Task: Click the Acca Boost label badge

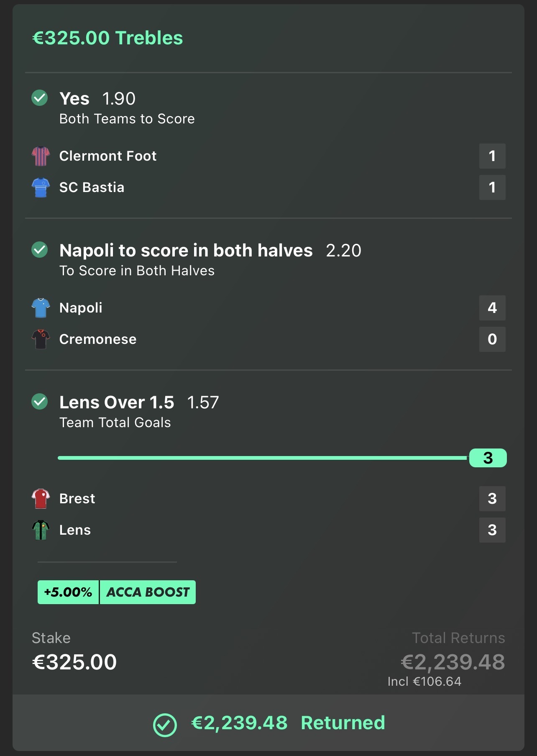Action: pyautogui.click(x=148, y=592)
